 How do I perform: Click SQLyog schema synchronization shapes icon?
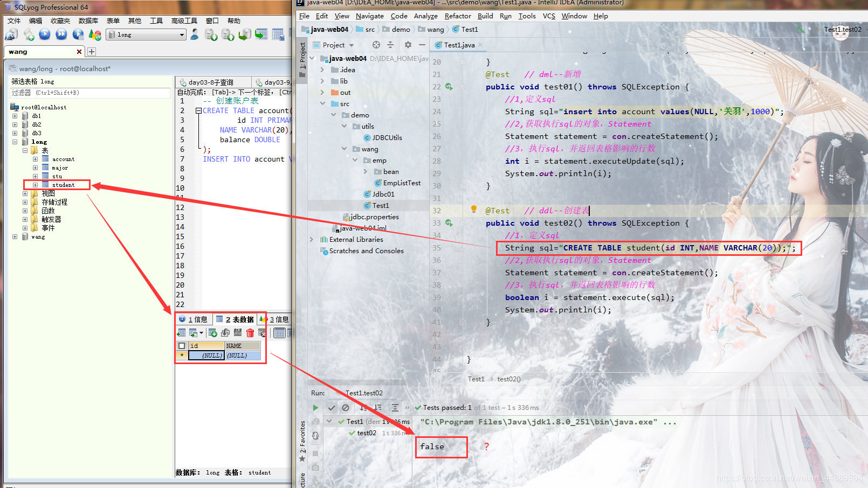tap(95, 34)
